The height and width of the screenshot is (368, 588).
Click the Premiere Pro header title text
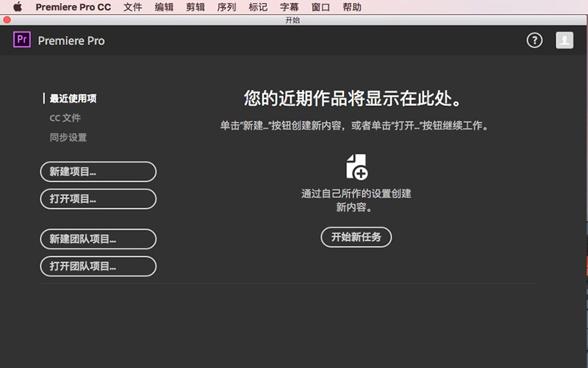[71, 40]
